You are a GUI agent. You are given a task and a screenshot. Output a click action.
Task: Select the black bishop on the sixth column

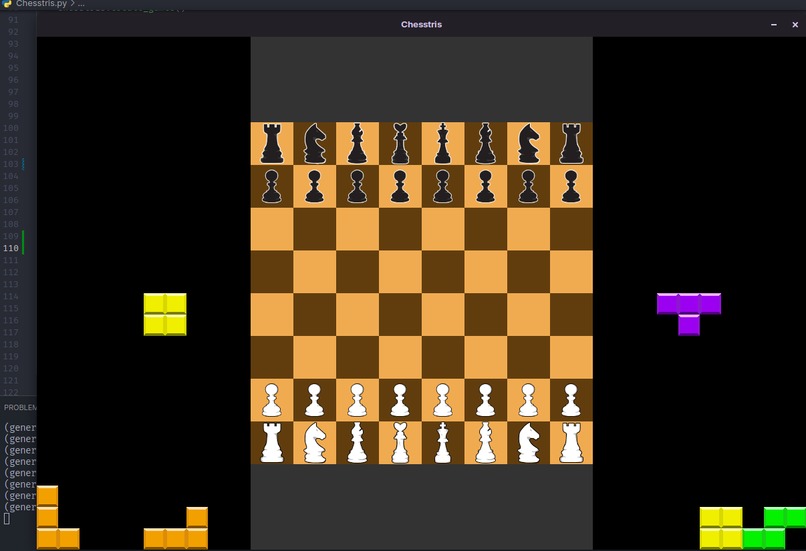[485, 143]
